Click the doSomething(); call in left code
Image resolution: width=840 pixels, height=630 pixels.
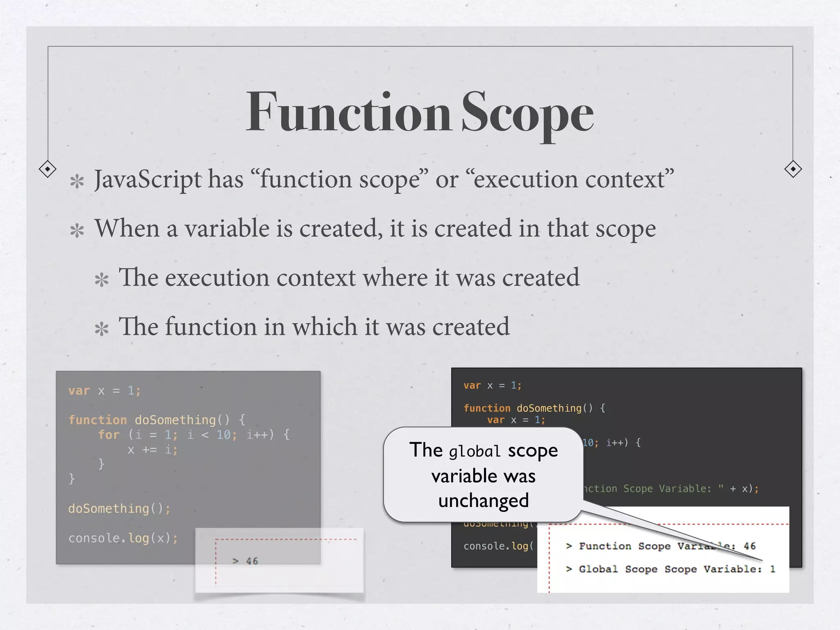tap(119, 509)
